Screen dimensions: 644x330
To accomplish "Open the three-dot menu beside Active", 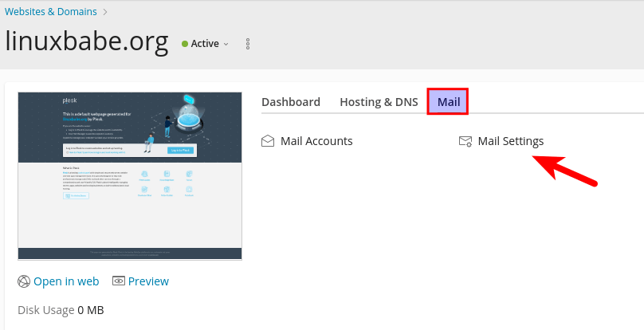I will pos(248,44).
